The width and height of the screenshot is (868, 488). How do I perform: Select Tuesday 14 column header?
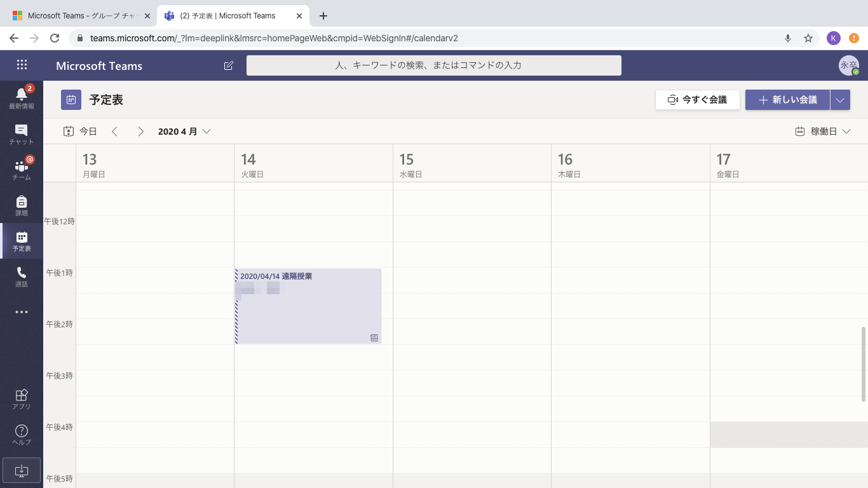pos(313,164)
